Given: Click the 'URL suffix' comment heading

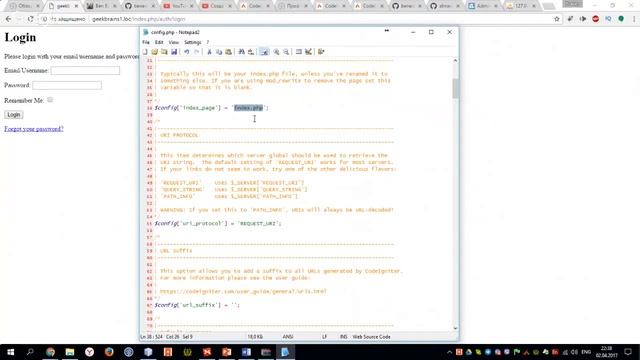Looking at the screenshot, I should 176,251.
